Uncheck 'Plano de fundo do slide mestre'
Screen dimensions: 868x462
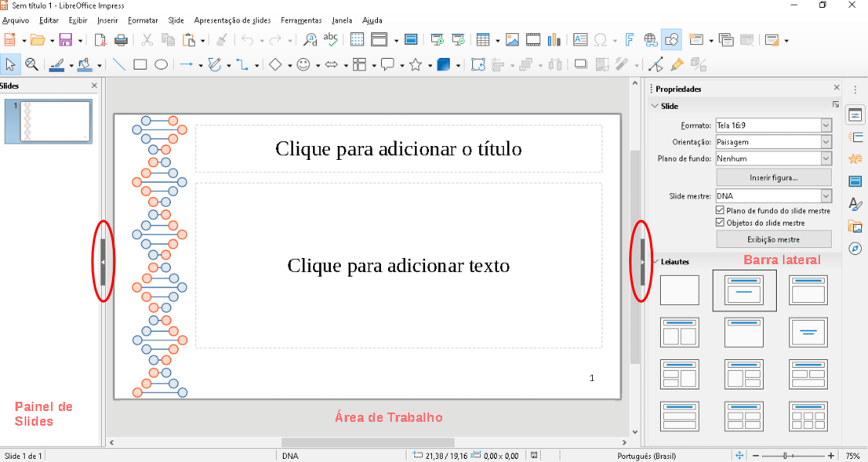point(720,210)
